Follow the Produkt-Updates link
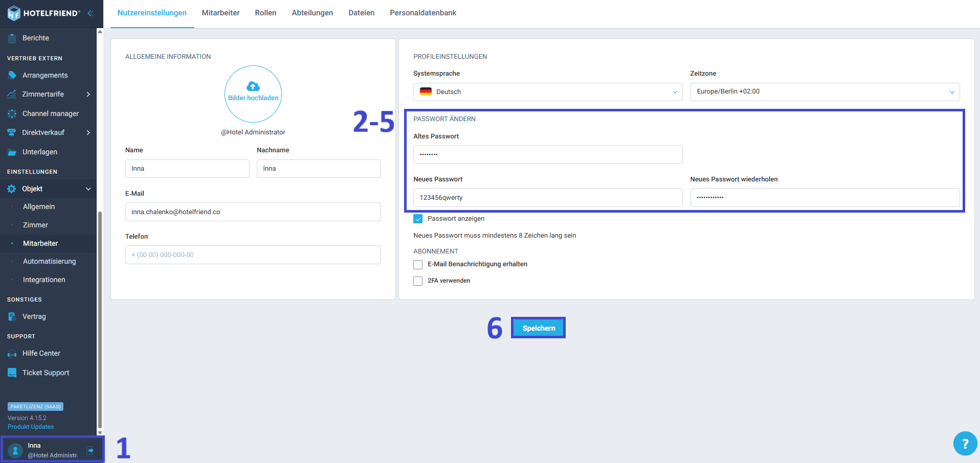 (31, 427)
